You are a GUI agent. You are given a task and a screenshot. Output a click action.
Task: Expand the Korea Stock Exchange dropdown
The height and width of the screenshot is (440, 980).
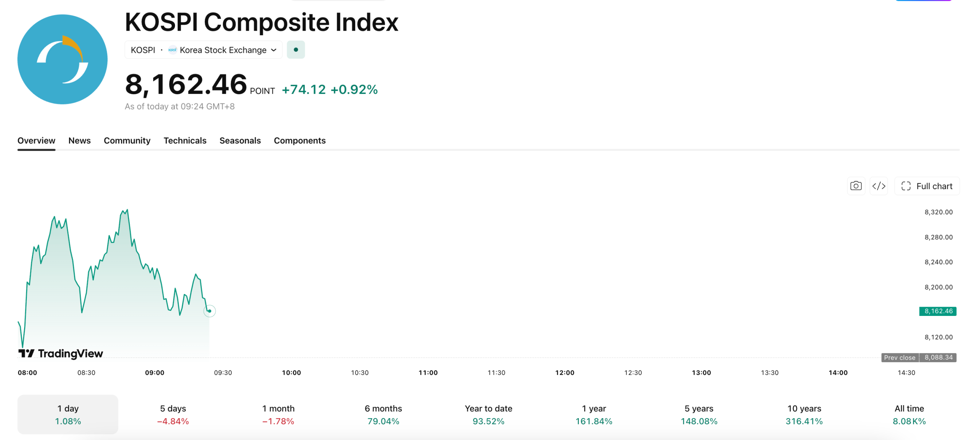pos(203,50)
